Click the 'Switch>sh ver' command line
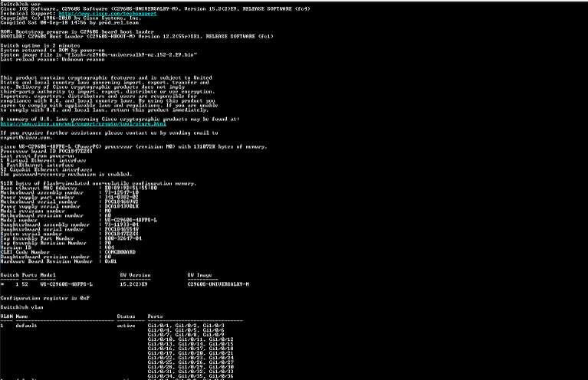 coord(20,4)
